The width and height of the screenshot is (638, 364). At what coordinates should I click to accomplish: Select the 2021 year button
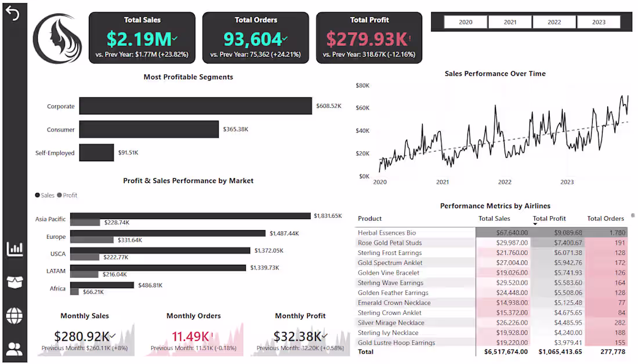point(510,21)
